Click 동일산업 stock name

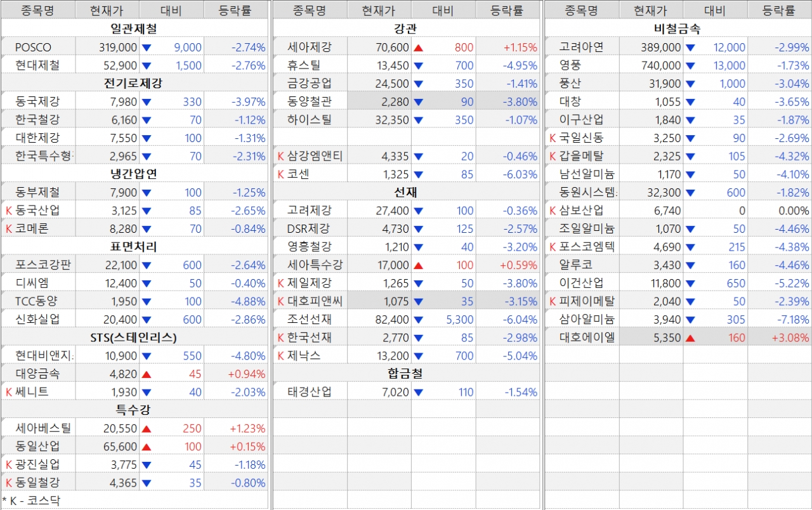coord(37,447)
